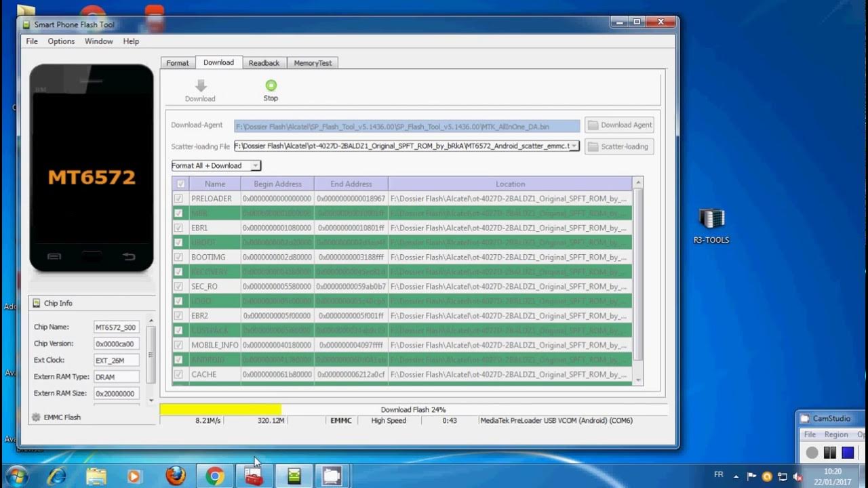Click the Begin Address column header
868x488 pixels.
[x=277, y=184]
